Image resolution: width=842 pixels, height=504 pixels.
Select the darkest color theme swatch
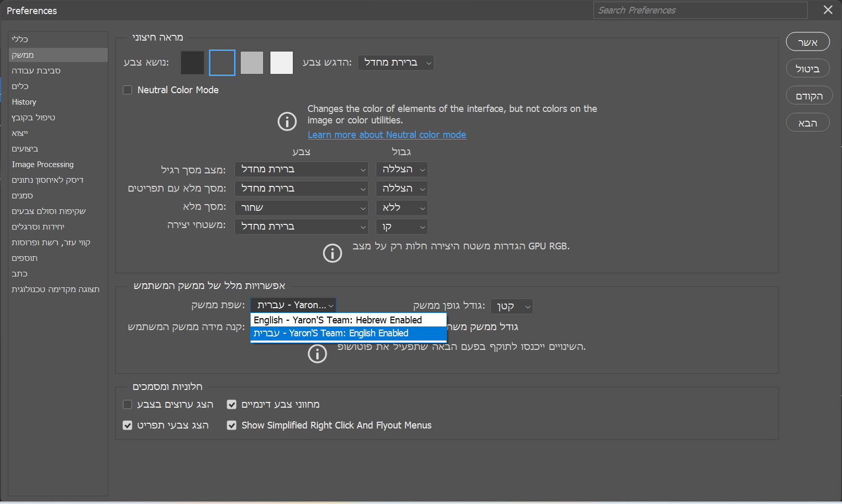click(192, 62)
